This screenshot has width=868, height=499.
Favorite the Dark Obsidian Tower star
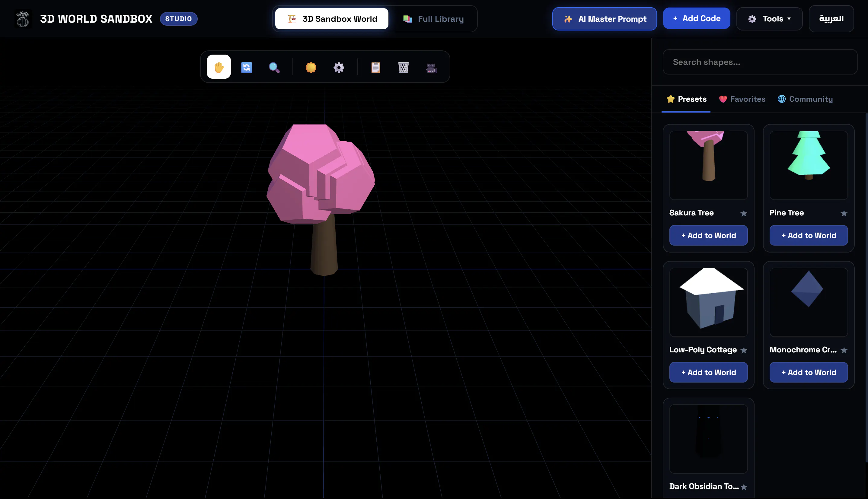click(x=744, y=487)
